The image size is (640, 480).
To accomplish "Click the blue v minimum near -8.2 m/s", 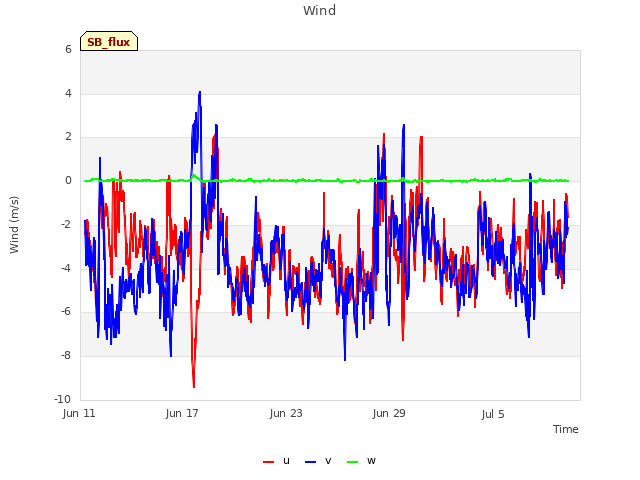I will click(x=345, y=359).
